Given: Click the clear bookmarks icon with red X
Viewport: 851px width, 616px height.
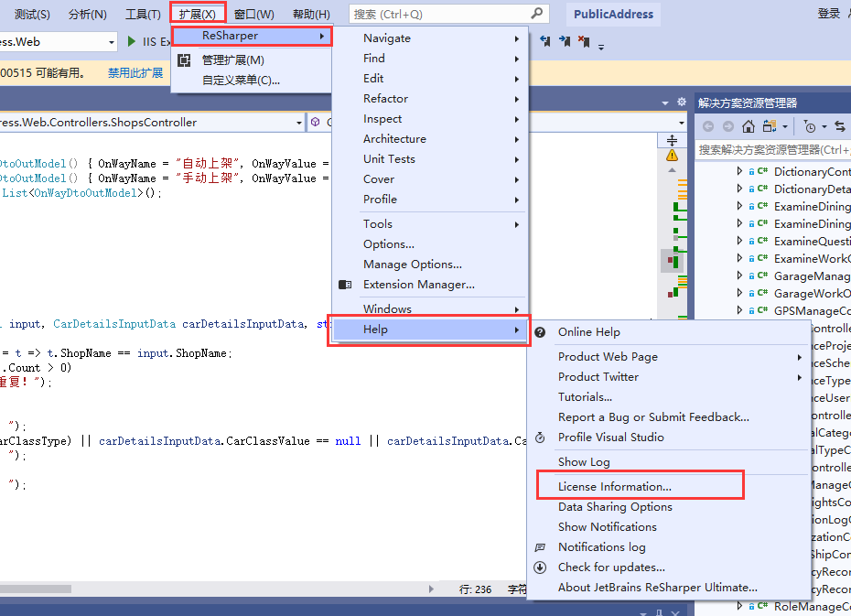Looking at the screenshot, I should (583, 41).
